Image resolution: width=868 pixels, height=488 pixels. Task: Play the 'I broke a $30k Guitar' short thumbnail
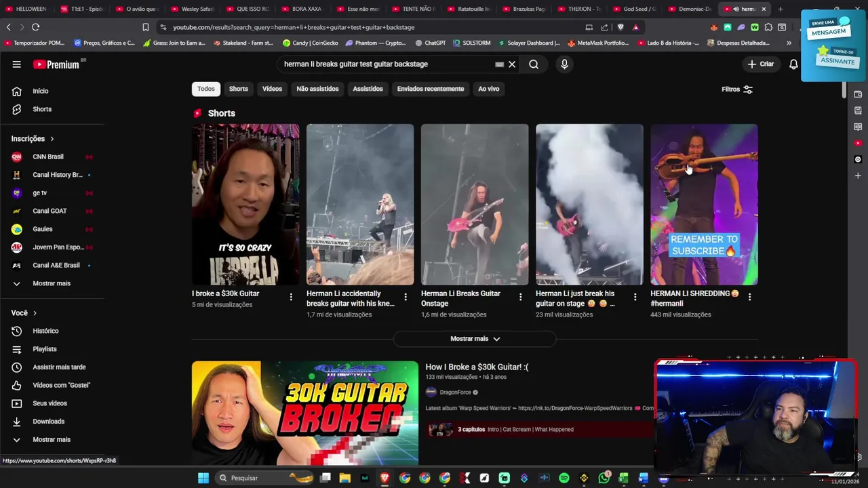point(245,204)
